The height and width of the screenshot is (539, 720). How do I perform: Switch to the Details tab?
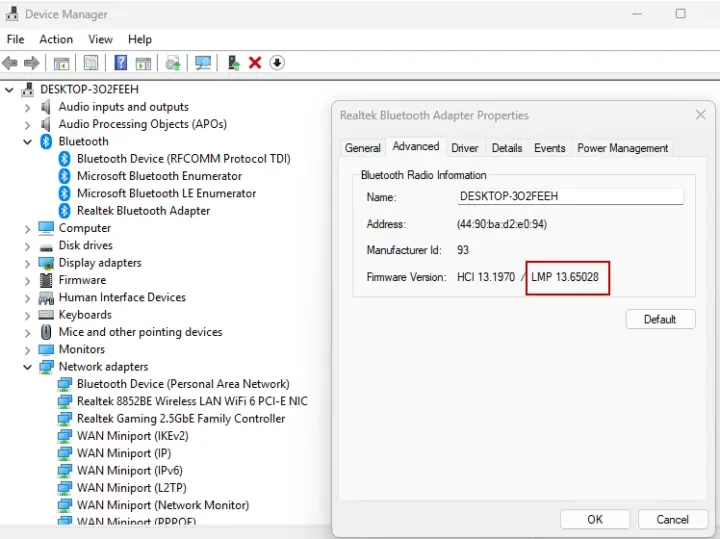[507, 148]
